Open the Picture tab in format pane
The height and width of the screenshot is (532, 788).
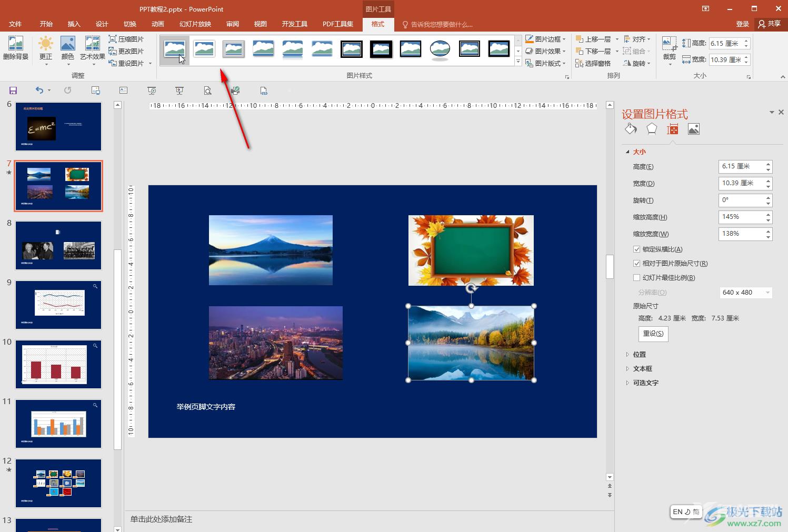tap(694, 129)
